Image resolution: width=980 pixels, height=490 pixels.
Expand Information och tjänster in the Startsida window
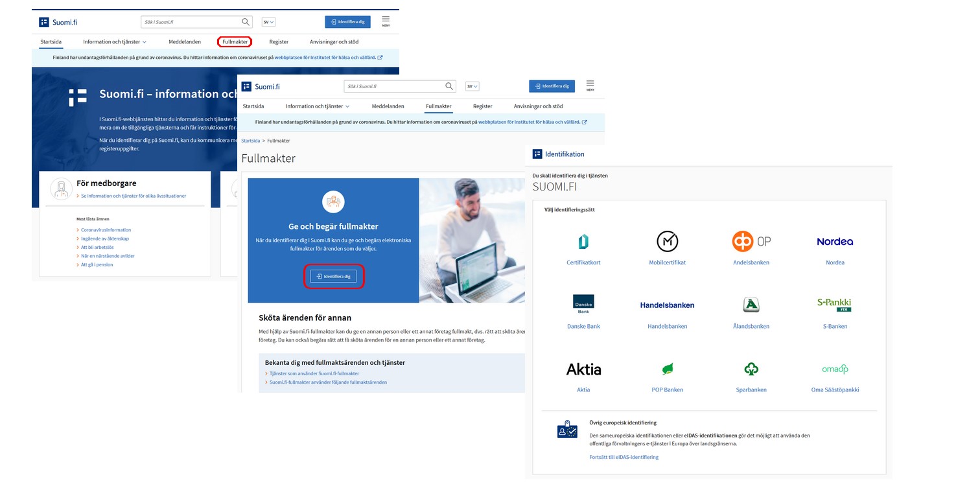(115, 42)
